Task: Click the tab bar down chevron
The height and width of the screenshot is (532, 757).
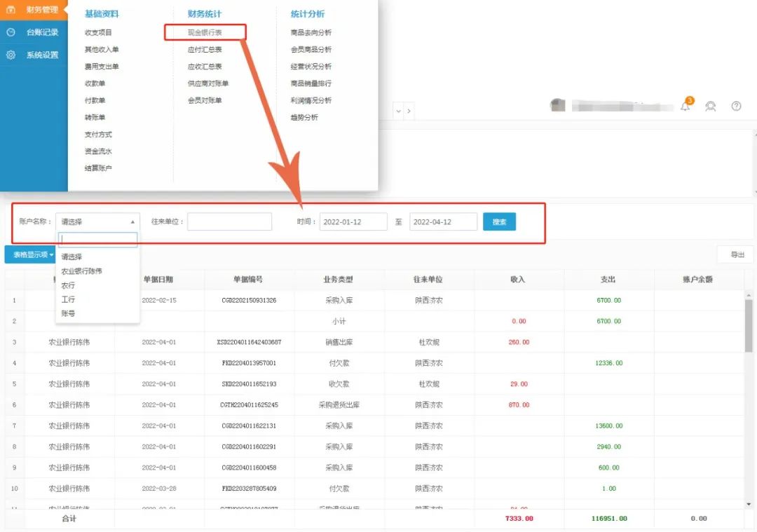Action: click(x=399, y=111)
